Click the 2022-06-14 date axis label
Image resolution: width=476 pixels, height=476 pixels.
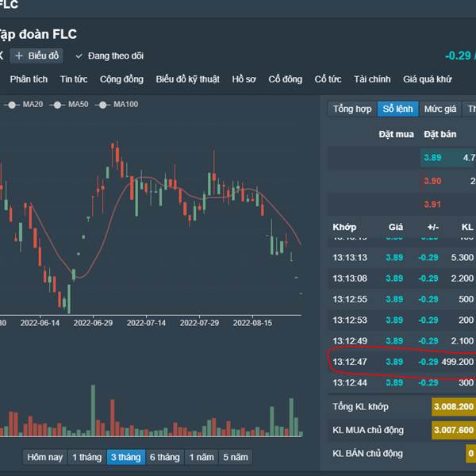pos(40,323)
